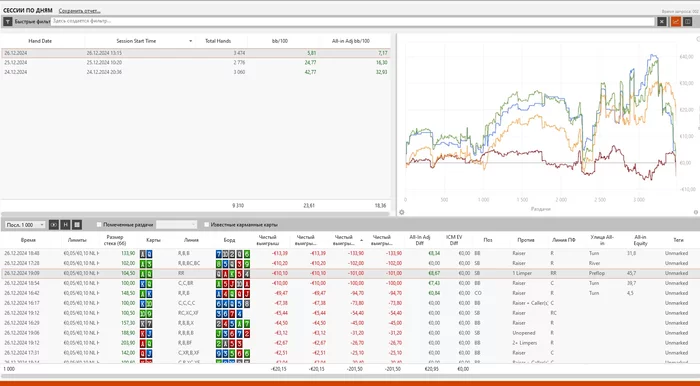Sort by All-in Equity column header
This screenshot has width=700, height=386.
coord(640,240)
